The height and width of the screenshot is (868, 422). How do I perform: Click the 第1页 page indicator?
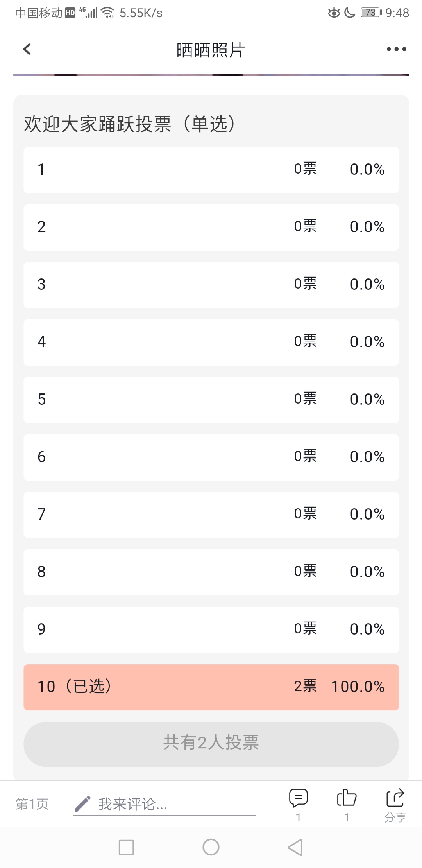pos(32,804)
